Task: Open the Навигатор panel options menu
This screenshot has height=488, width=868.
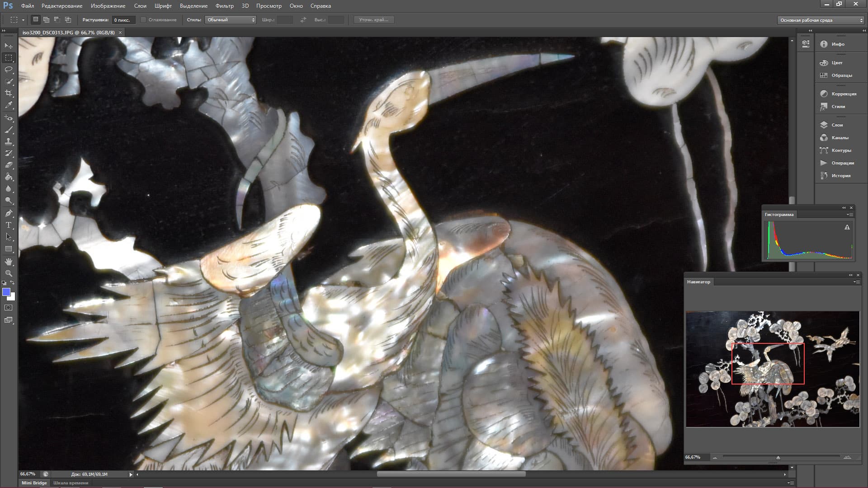Action: 856,282
